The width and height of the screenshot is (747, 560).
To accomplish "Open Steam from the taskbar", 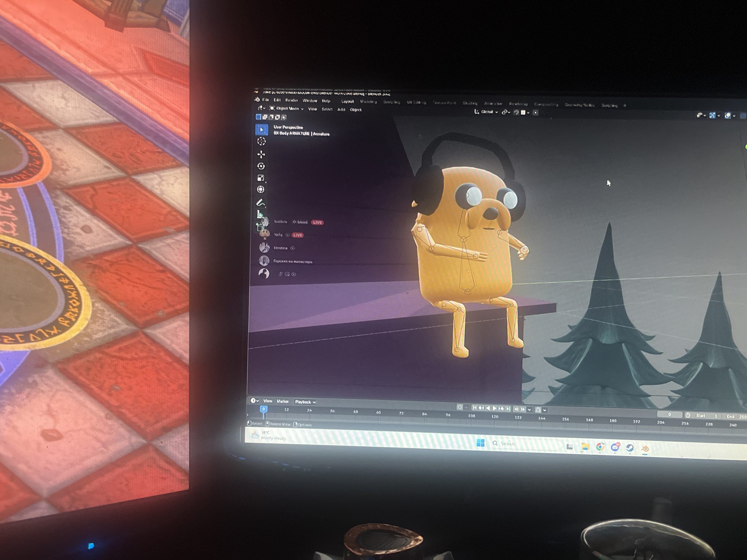I will 630,448.
